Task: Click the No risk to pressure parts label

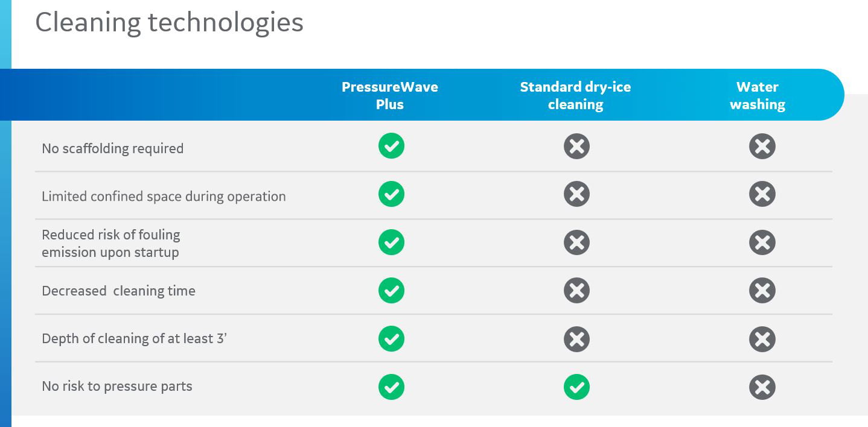Action: pyautogui.click(x=117, y=387)
